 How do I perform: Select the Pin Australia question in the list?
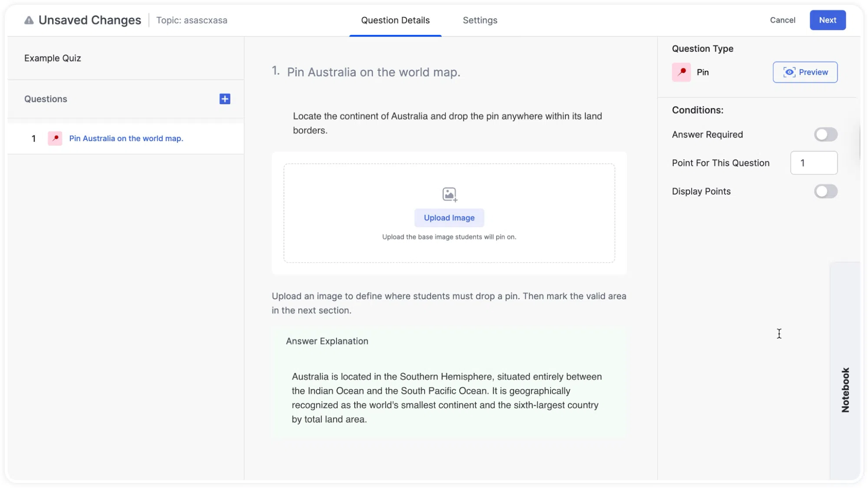tap(126, 138)
